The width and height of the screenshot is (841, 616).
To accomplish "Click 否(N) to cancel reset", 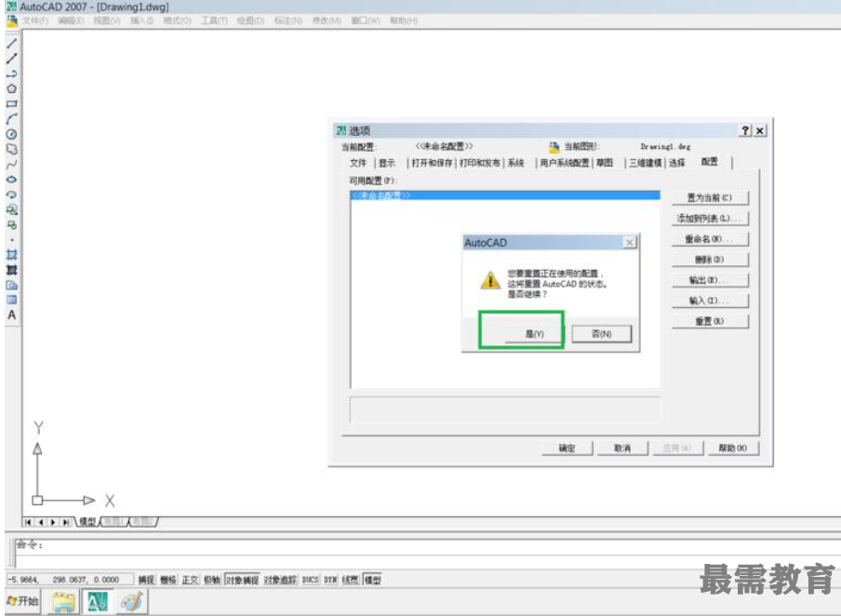I will click(602, 334).
